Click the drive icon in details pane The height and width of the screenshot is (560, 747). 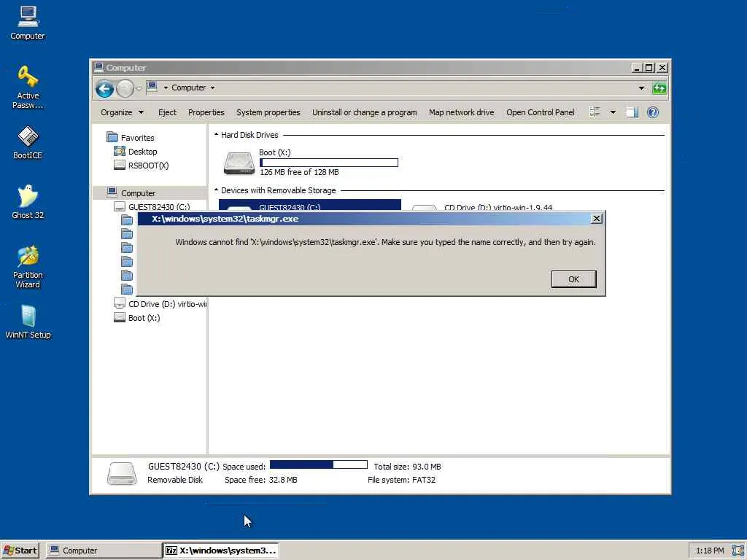pyautogui.click(x=122, y=473)
